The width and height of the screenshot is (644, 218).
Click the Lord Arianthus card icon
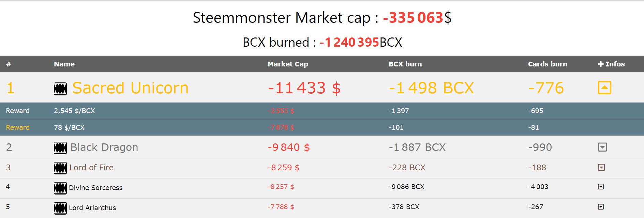(x=60, y=208)
